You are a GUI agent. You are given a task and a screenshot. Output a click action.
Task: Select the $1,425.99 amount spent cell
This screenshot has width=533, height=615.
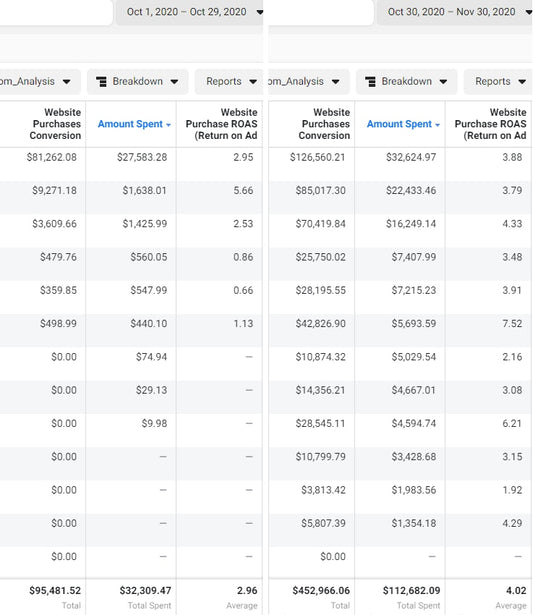[145, 224]
